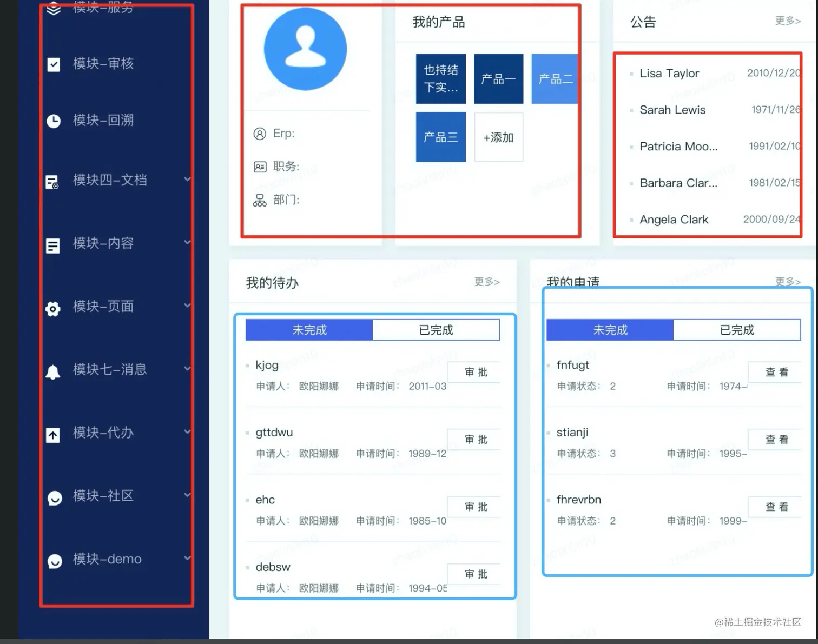Select 未完成 tab in 我的申请
This screenshot has width=818, height=644.
click(610, 330)
